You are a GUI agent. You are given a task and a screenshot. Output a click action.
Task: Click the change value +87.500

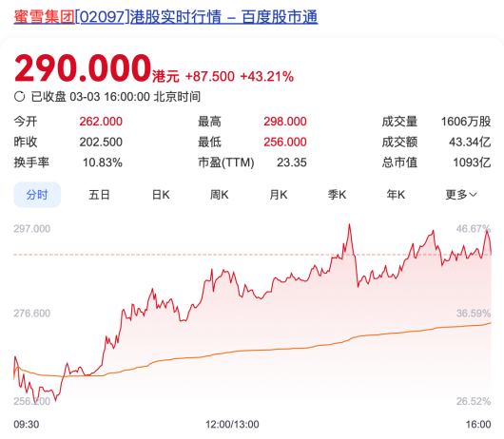pyautogui.click(x=210, y=76)
